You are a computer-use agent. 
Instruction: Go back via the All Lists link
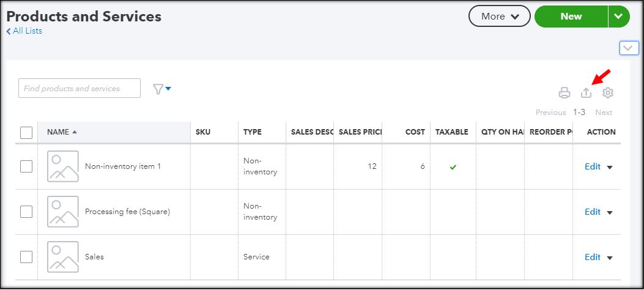pyautogui.click(x=24, y=31)
